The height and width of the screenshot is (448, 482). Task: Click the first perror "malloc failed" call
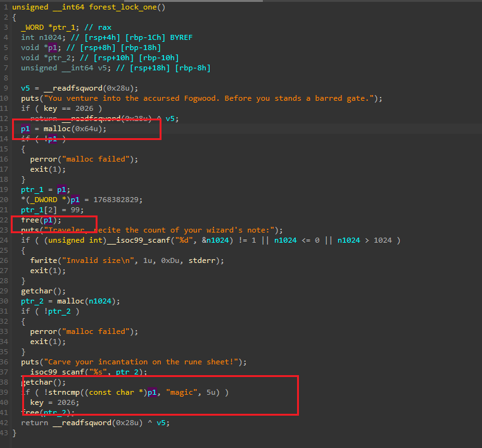tap(84, 159)
